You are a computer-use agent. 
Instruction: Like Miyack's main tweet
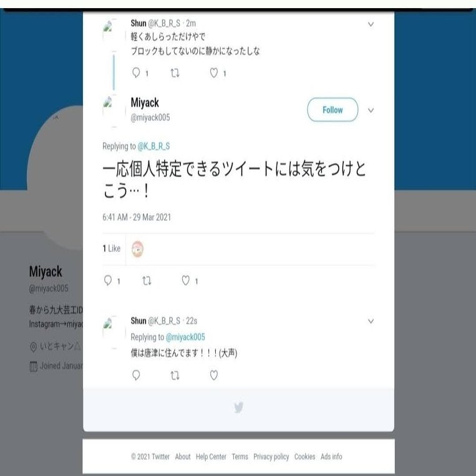[186, 281]
